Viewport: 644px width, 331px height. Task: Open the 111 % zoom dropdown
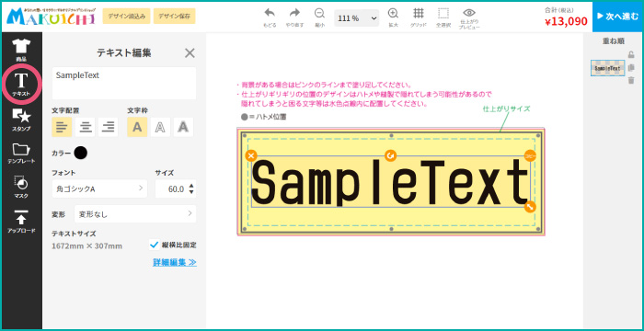tap(357, 18)
